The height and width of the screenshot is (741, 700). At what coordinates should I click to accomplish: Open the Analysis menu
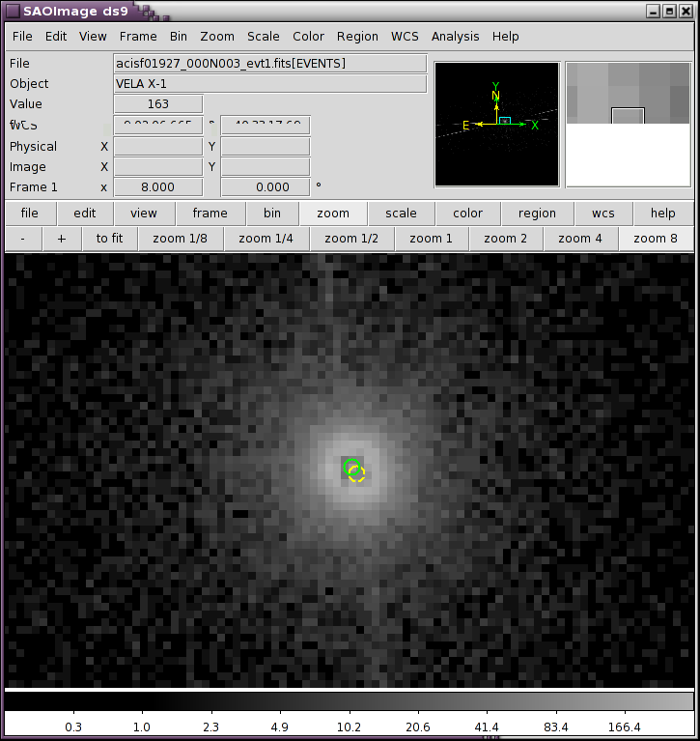[x=455, y=37]
